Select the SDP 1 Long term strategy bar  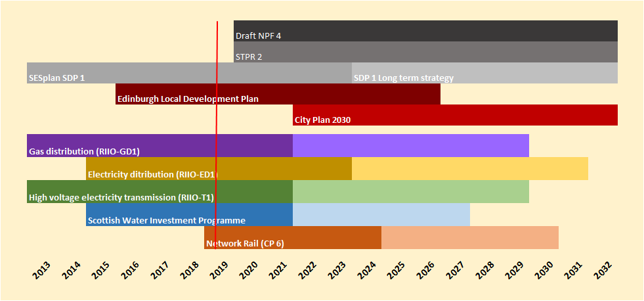point(484,73)
